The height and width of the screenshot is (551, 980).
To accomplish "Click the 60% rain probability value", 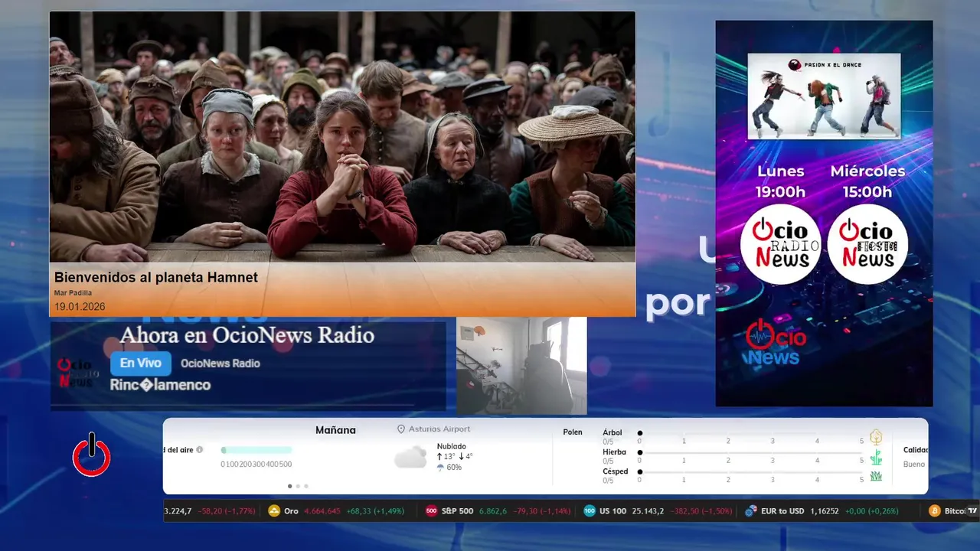I will (x=454, y=467).
